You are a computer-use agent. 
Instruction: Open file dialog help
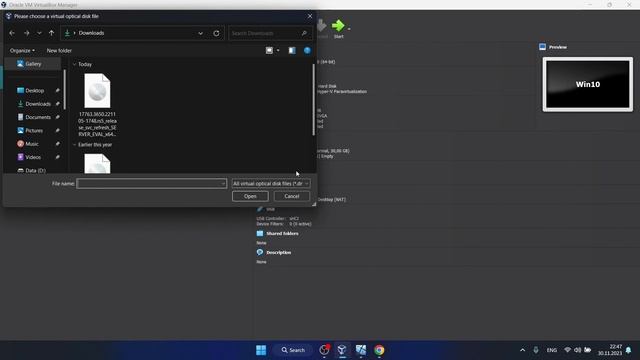(x=307, y=51)
